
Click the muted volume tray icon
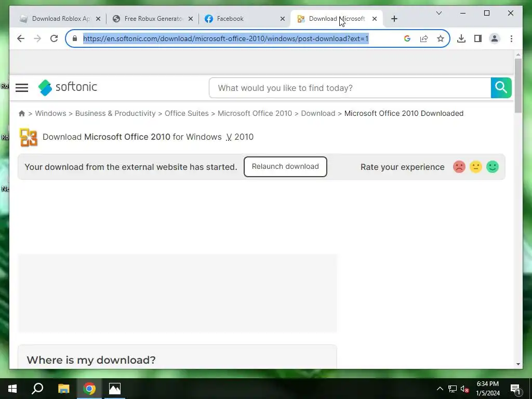[465, 389]
